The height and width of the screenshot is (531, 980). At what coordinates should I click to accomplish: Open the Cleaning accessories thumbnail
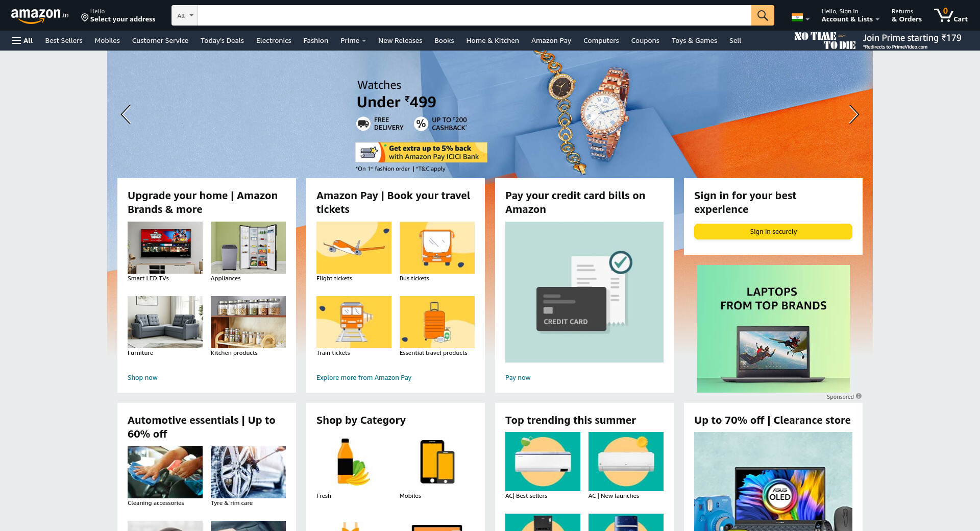coord(165,472)
